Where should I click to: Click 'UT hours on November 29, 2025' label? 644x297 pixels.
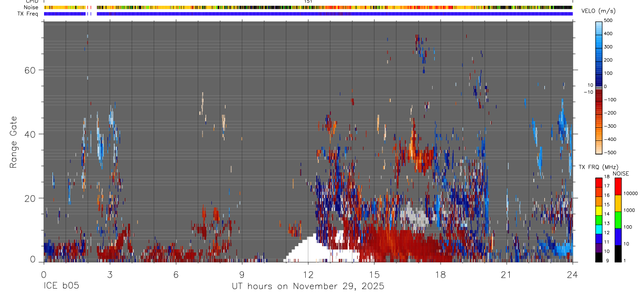[308, 287]
